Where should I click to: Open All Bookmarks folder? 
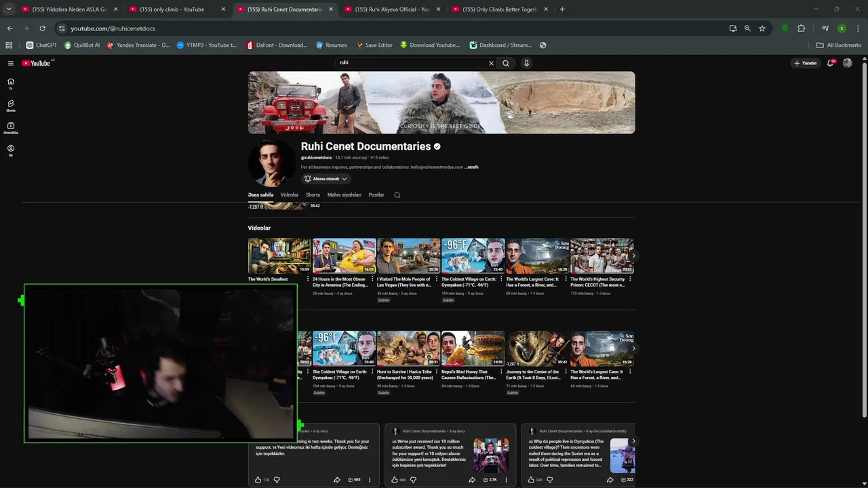pos(839,45)
